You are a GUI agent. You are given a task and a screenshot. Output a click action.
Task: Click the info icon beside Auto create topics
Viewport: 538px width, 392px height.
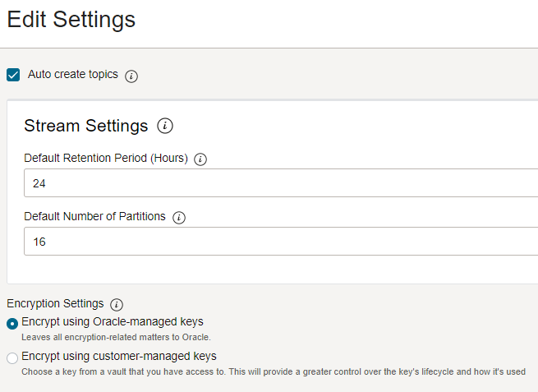pyautogui.click(x=131, y=76)
